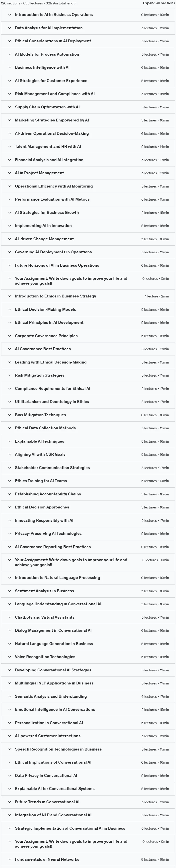Open the Bias Mitigation Techniques section

click(88, 415)
